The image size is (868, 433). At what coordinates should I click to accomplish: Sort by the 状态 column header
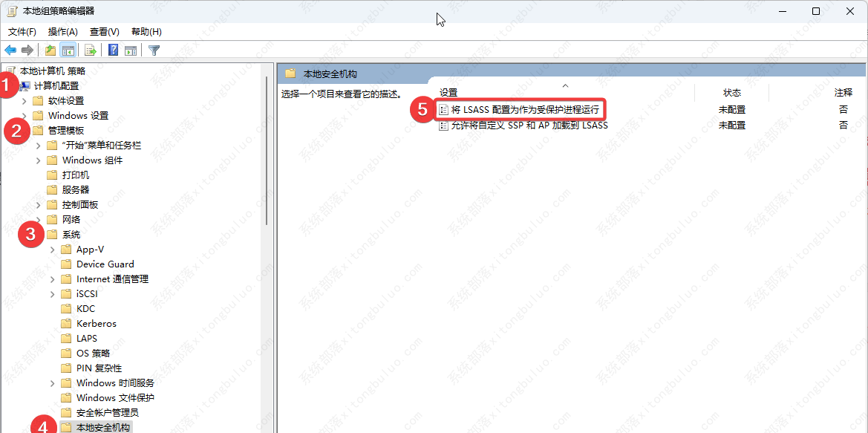click(x=731, y=93)
